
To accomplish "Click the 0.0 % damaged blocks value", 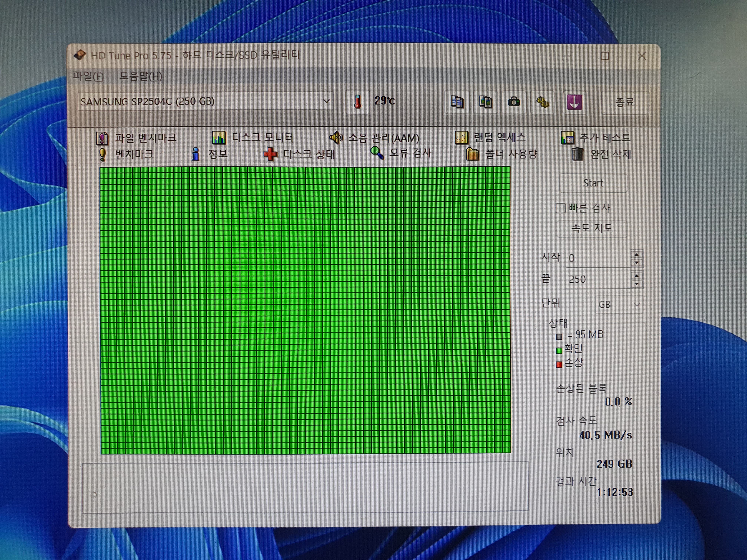I will pos(618,402).
